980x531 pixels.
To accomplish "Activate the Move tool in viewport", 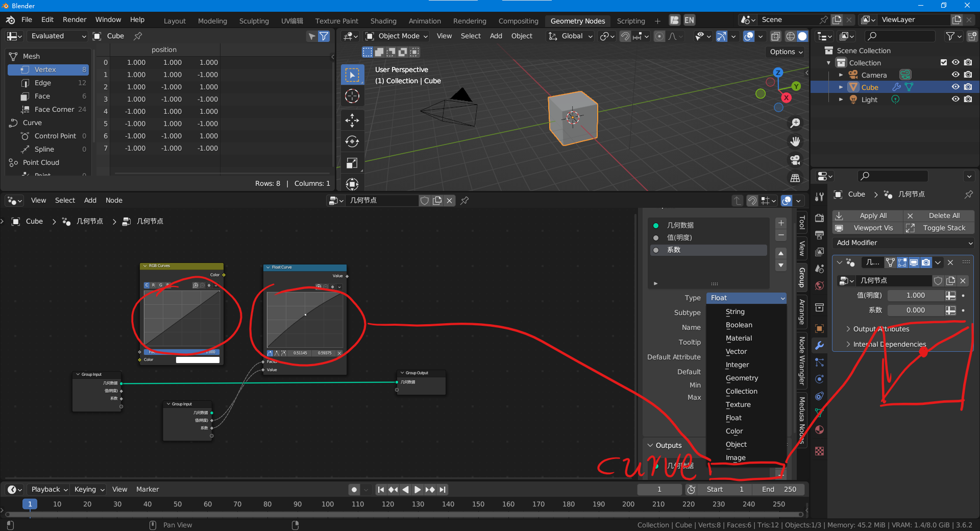I will pos(352,120).
